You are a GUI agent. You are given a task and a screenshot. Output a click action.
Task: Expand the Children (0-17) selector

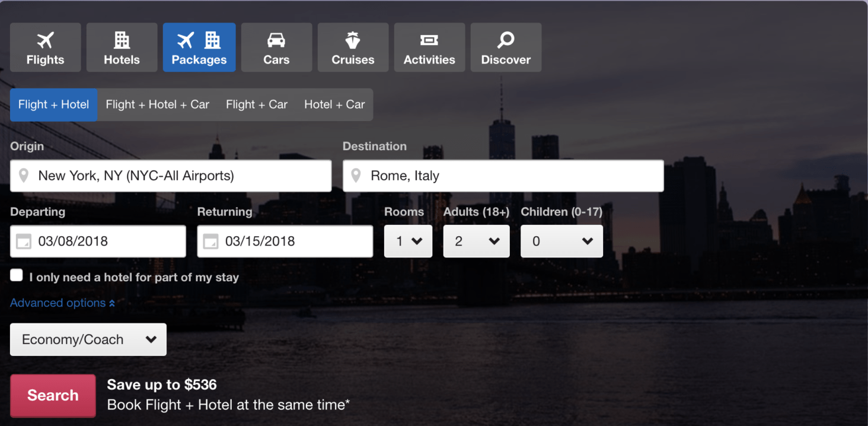pyautogui.click(x=561, y=241)
